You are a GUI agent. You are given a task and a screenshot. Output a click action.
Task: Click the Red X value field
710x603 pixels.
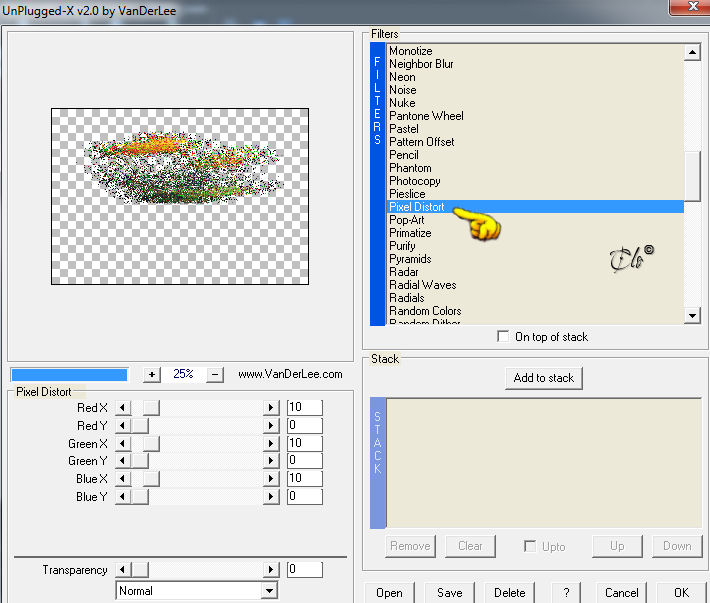click(305, 407)
